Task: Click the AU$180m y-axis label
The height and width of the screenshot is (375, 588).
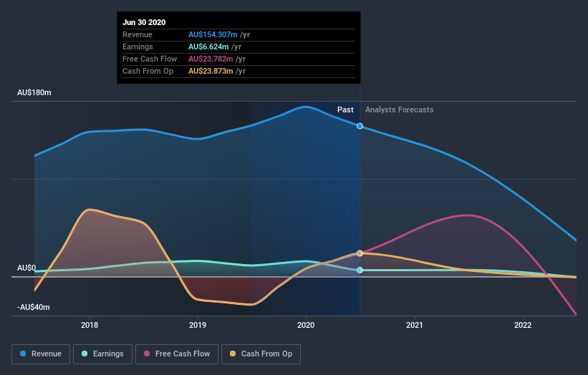Action: coord(34,92)
